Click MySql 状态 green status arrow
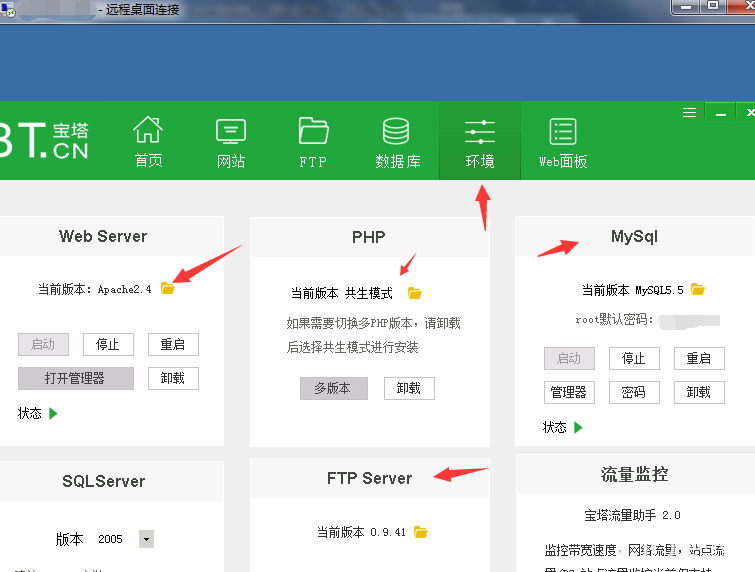This screenshot has width=755, height=572. point(578,427)
